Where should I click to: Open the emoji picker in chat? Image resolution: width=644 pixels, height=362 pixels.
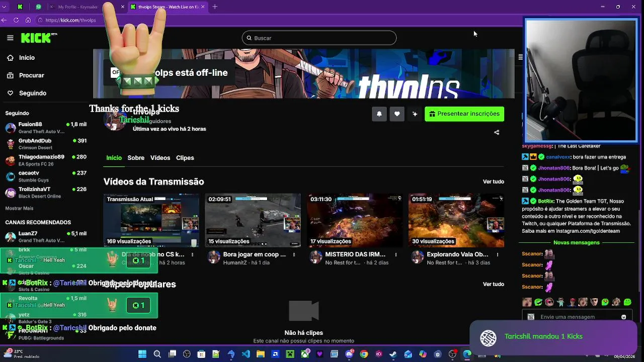tap(624, 317)
